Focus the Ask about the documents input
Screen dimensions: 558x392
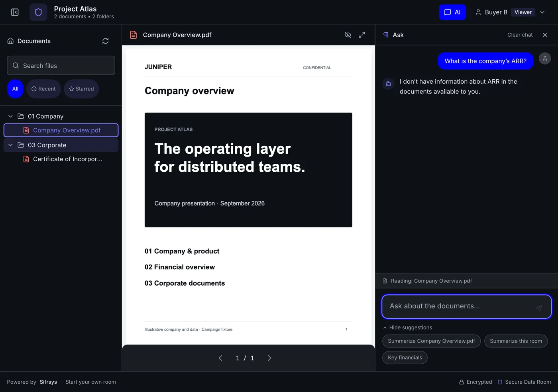[x=467, y=307]
